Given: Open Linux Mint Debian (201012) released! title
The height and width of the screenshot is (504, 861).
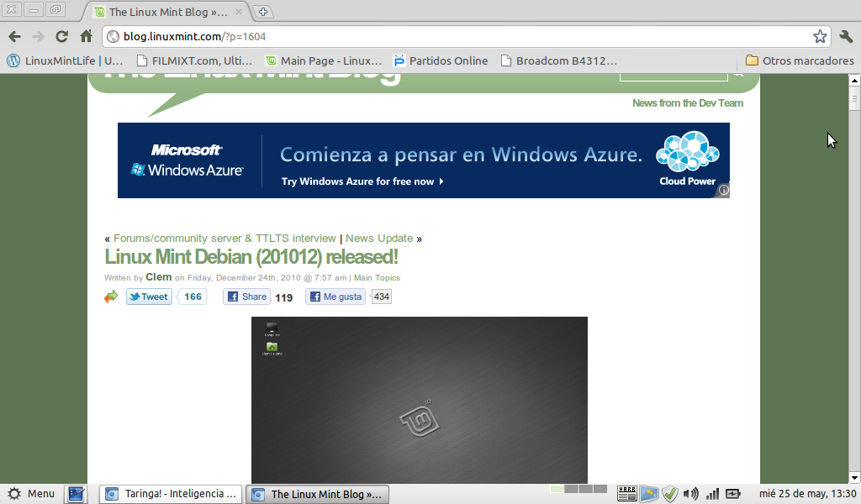Looking at the screenshot, I should point(251,257).
